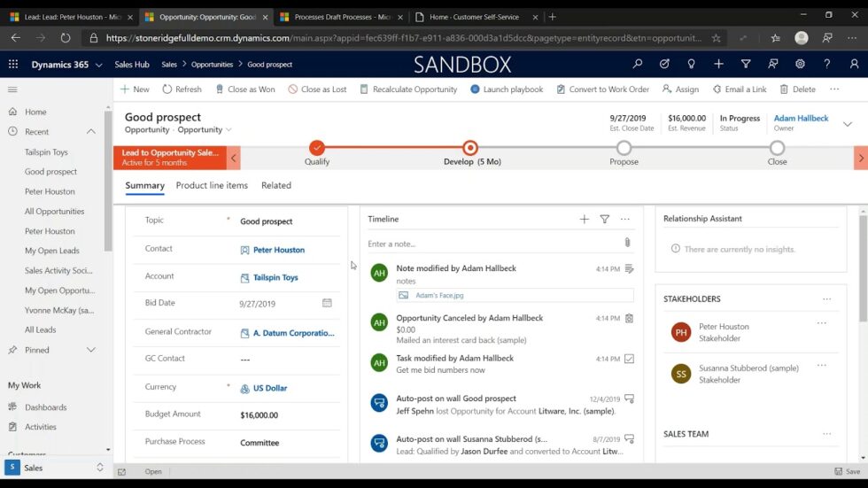Viewport: 868px width, 488px height.
Task: Open Adam Hallbeck owner link
Action: point(801,119)
